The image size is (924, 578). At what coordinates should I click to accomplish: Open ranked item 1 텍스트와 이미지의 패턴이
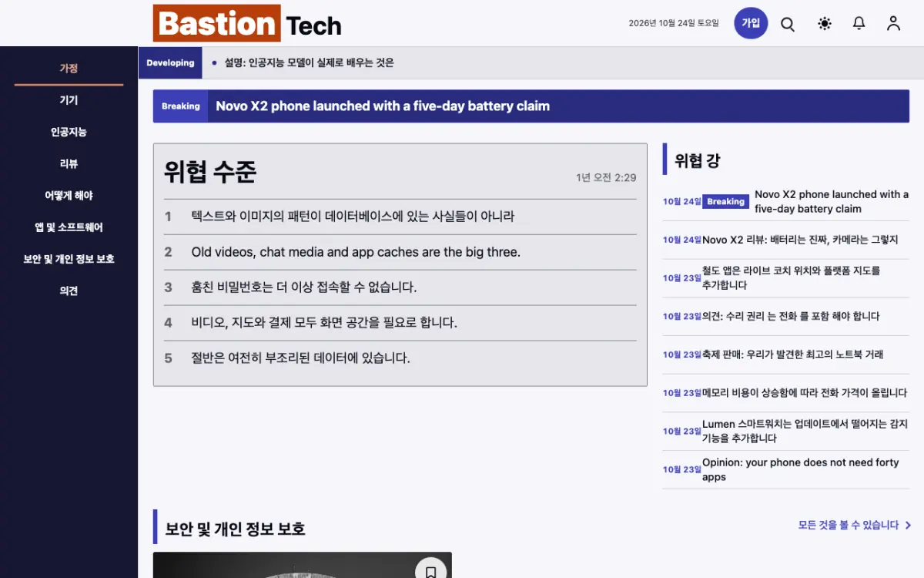tap(353, 217)
